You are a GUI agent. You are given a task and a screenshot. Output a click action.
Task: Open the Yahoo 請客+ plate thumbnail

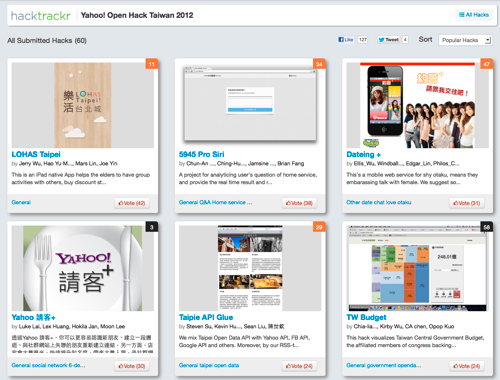pyautogui.click(x=83, y=268)
